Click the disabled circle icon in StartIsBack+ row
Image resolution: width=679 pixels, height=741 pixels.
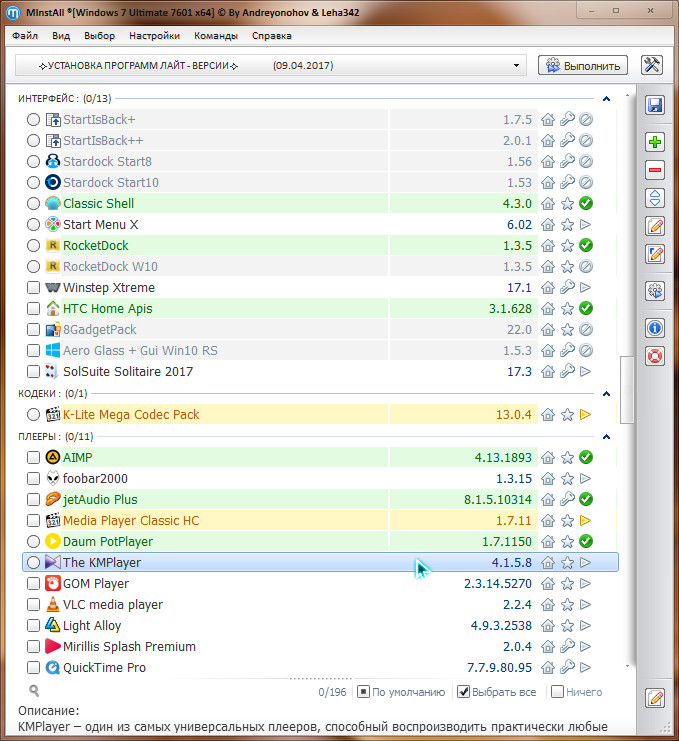586,120
